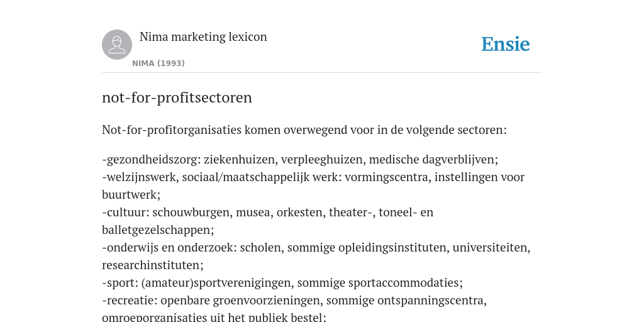Open the Nima marketing lexicon author link
Image resolution: width=644 pixels, height=322 pixels.
203,36
